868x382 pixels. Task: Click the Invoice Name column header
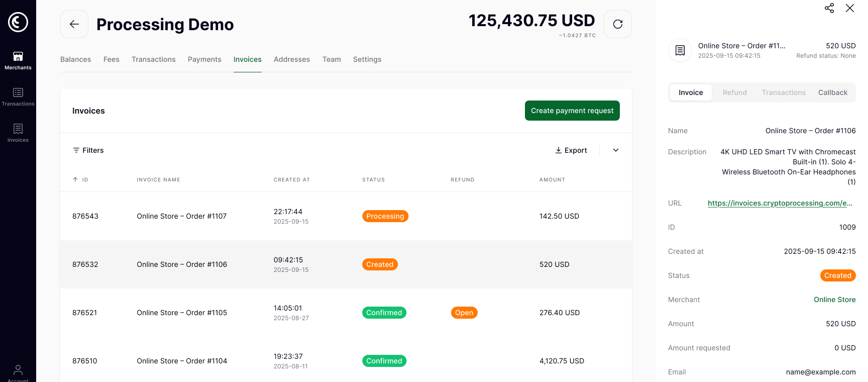click(158, 179)
